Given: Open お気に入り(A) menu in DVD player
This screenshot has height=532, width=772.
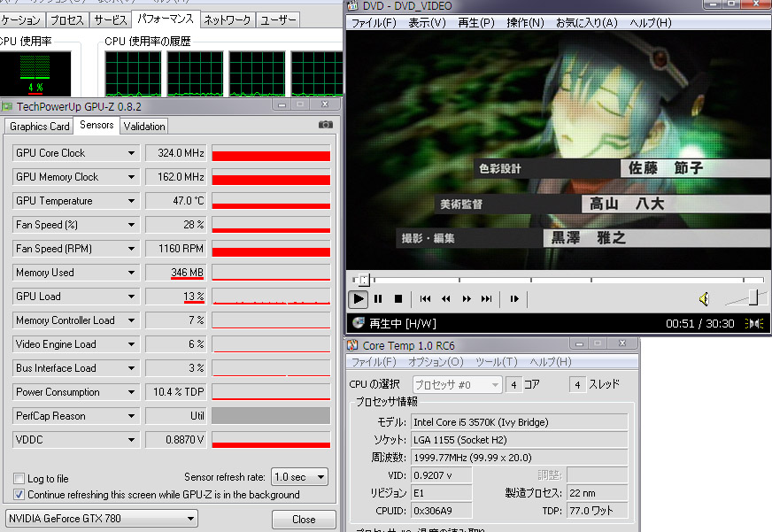Looking at the screenshot, I should 586,23.
